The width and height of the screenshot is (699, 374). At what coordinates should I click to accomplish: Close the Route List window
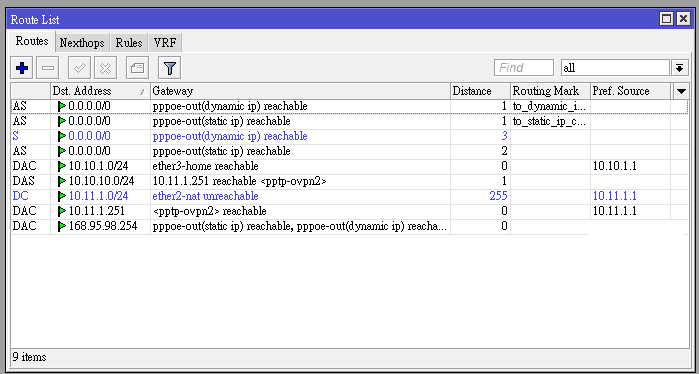(x=683, y=19)
